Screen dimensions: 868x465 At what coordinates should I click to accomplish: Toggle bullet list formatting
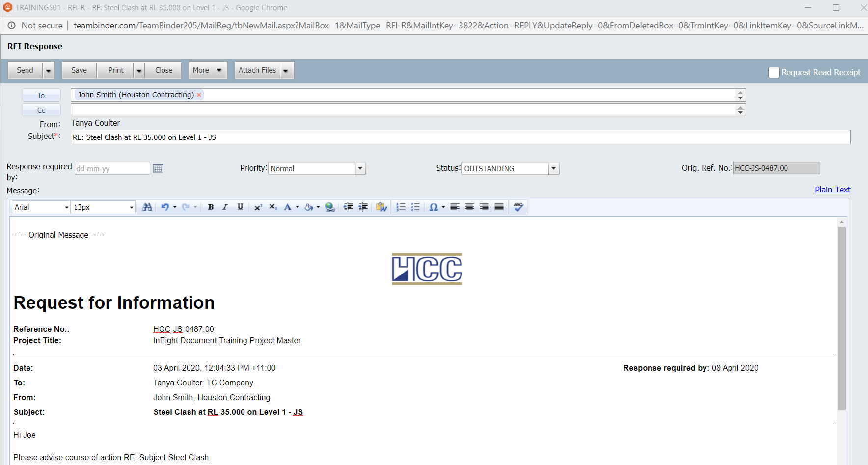(415, 207)
